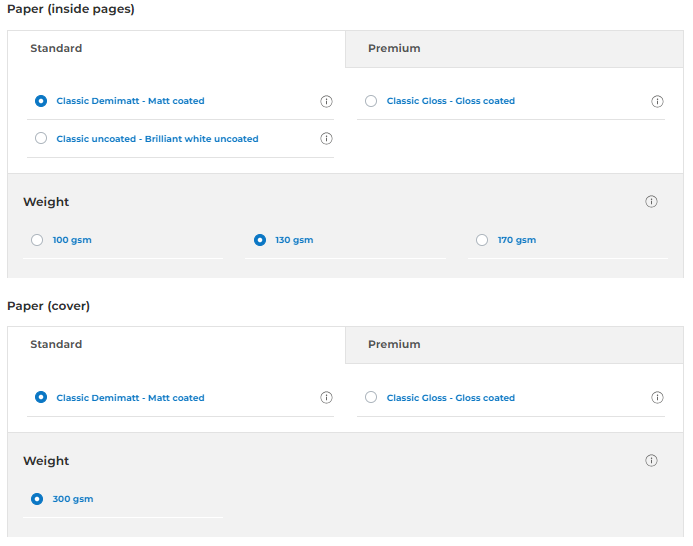The height and width of the screenshot is (546, 693).
Task: Click info icon for cover Weight section
Action: 651,461
